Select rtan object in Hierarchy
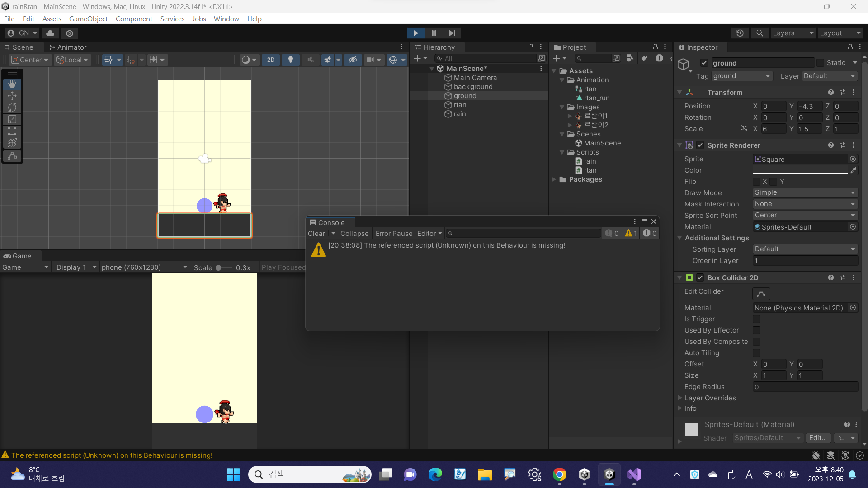 (460, 105)
